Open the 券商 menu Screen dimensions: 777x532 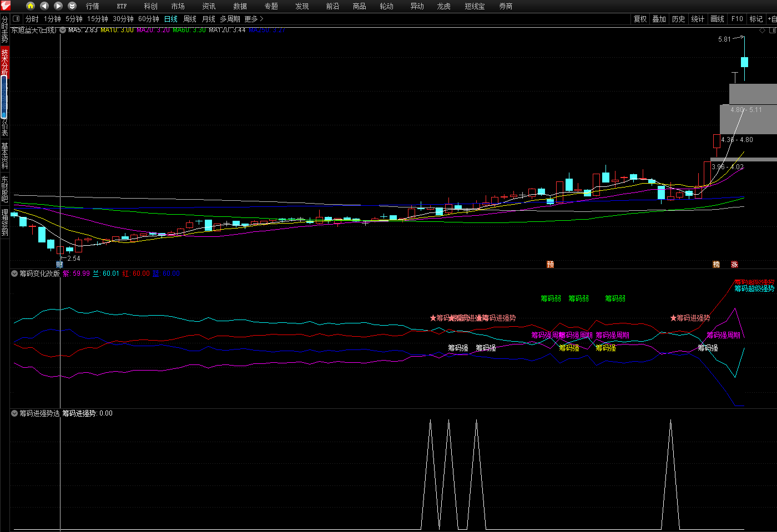point(506,6)
